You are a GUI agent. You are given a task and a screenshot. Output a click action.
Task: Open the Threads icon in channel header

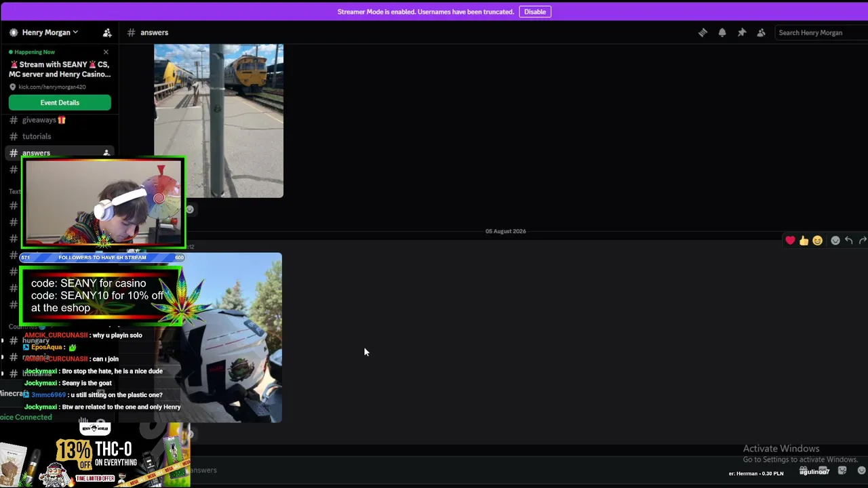(x=703, y=33)
